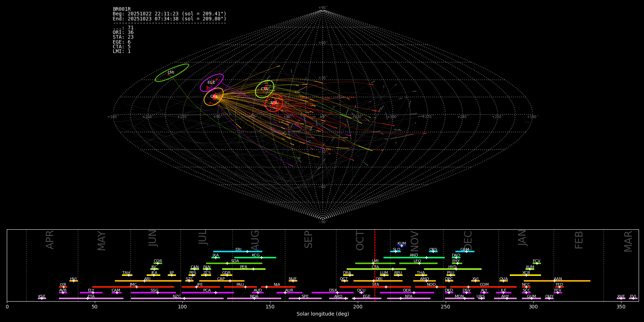This screenshot has width=644, height=322.
Task: Click the COM shower bar in timeline
Action: coord(483,287)
